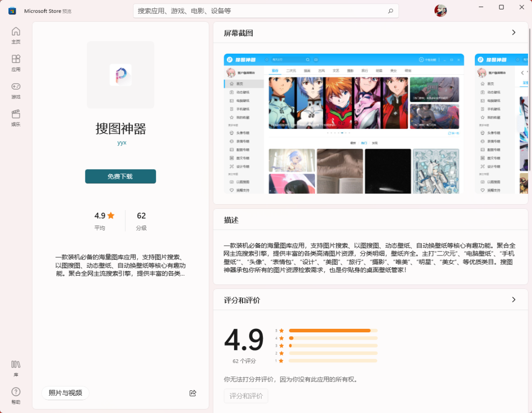Click the full description paragraph
The image size is (532, 413).
tap(370, 258)
